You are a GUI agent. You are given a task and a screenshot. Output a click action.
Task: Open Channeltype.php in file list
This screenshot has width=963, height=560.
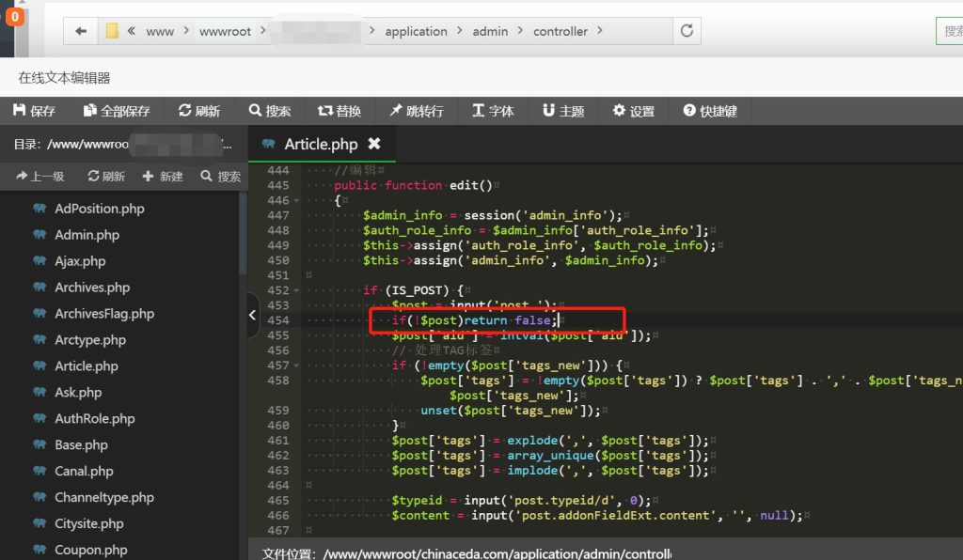click(104, 497)
